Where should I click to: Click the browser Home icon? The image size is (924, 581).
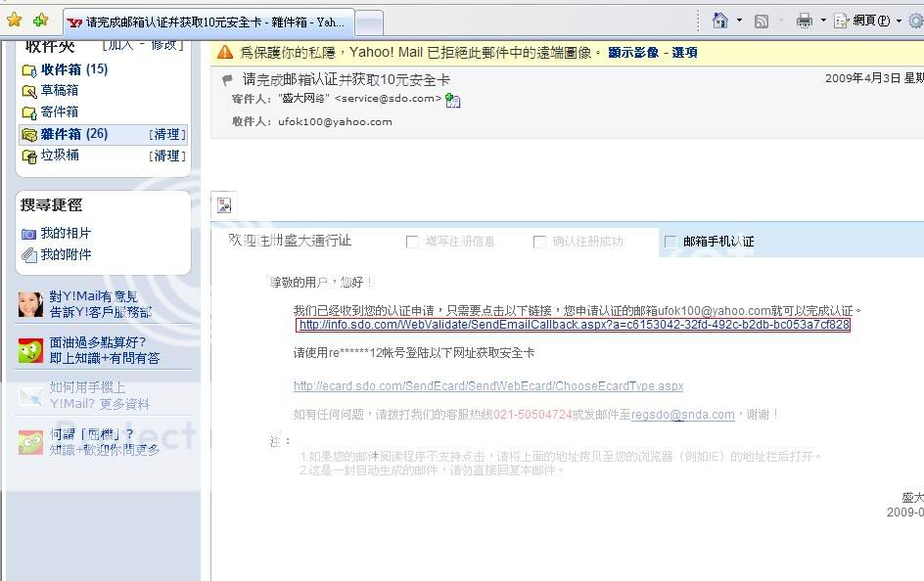720,21
